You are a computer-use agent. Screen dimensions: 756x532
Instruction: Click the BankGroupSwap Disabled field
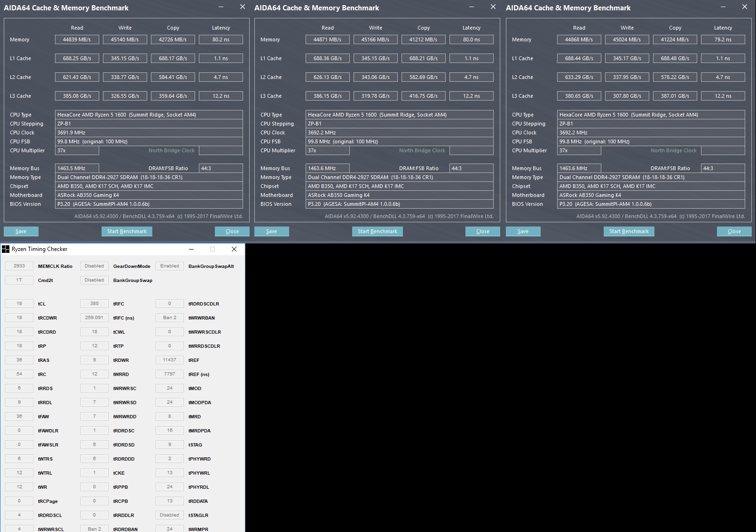[x=94, y=280]
